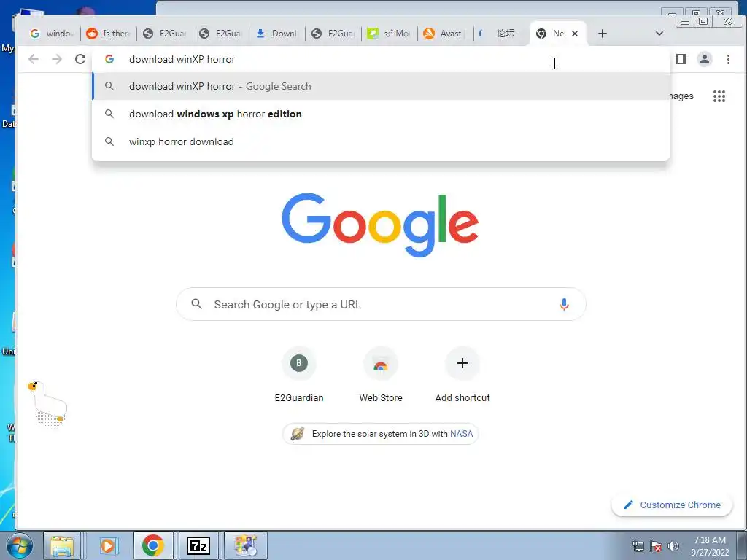The image size is (747, 560).
Task: Open the Chrome three-dot menu
Action: (x=728, y=59)
